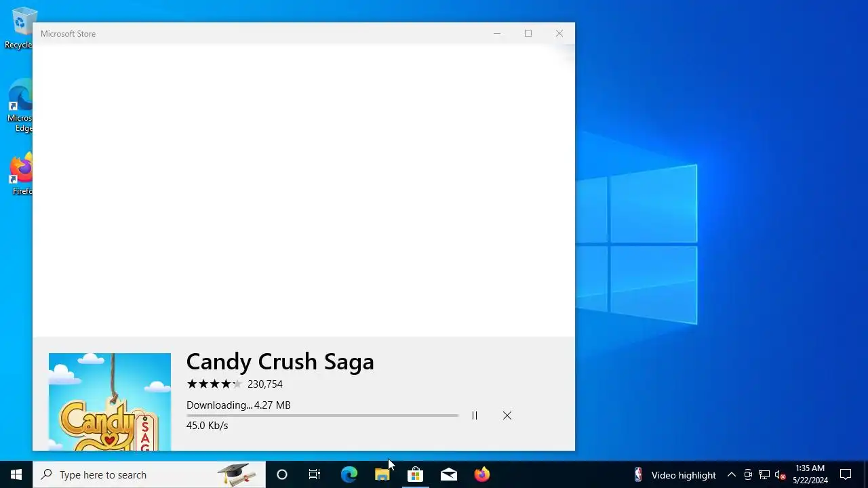This screenshot has width=868, height=488.
Task: Maximize the Microsoft Store window
Action: tap(528, 33)
